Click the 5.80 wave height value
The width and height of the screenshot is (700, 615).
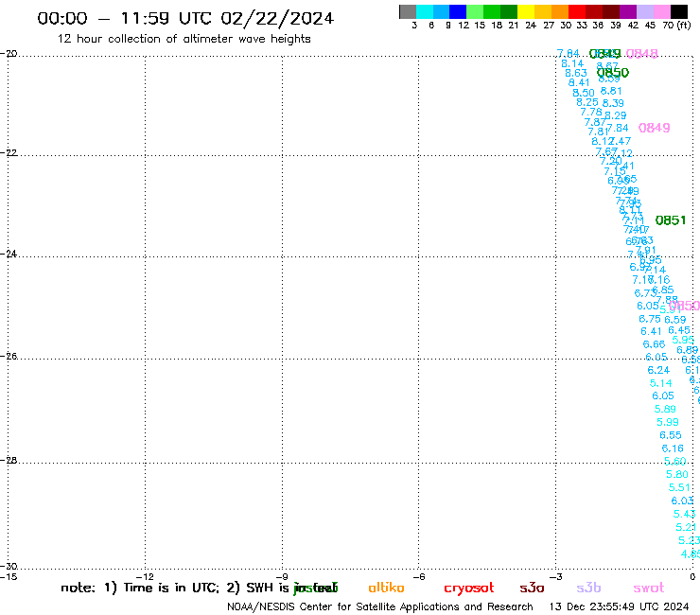677,475
